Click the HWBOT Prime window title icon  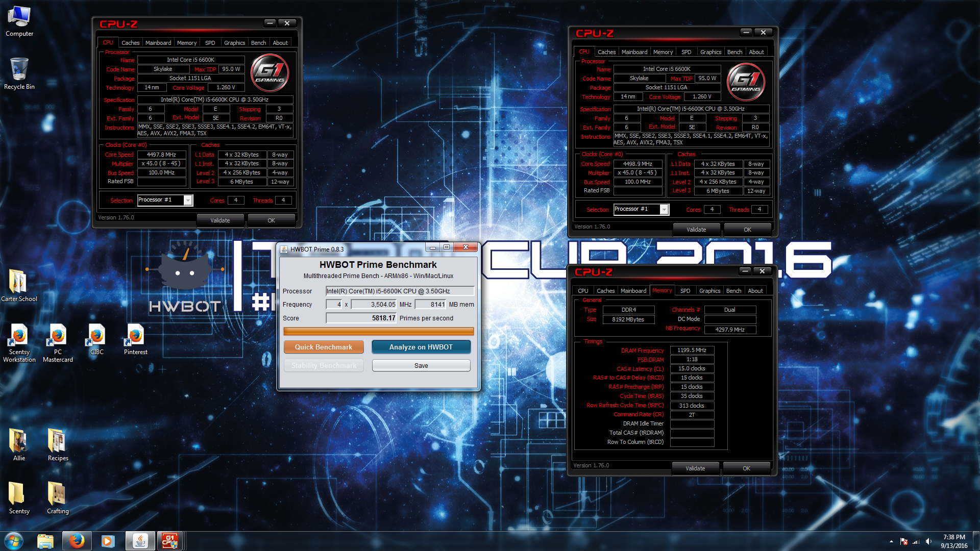[x=284, y=249]
